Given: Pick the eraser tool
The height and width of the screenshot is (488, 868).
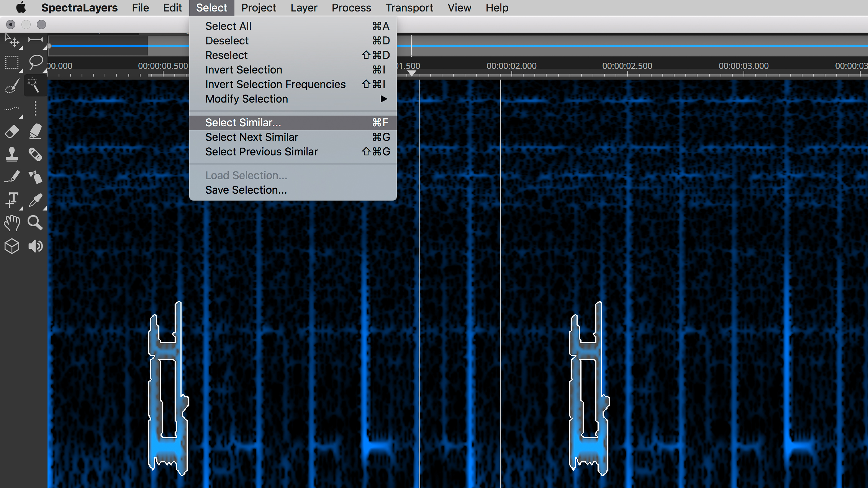Looking at the screenshot, I should tap(11, 131).
